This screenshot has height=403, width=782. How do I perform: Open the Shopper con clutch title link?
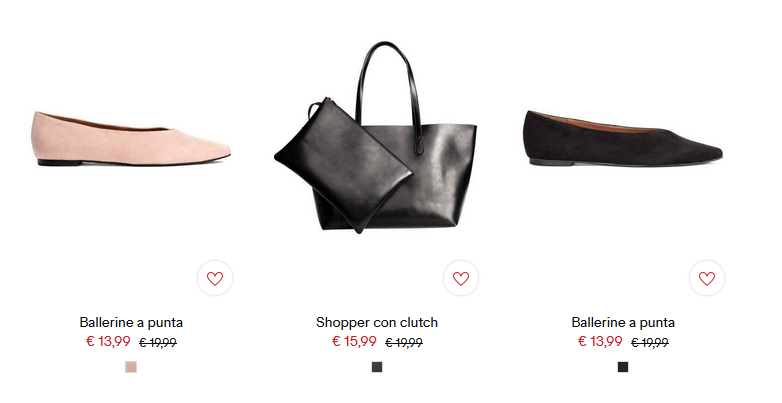pyautogui.click(x=377, y=323)
